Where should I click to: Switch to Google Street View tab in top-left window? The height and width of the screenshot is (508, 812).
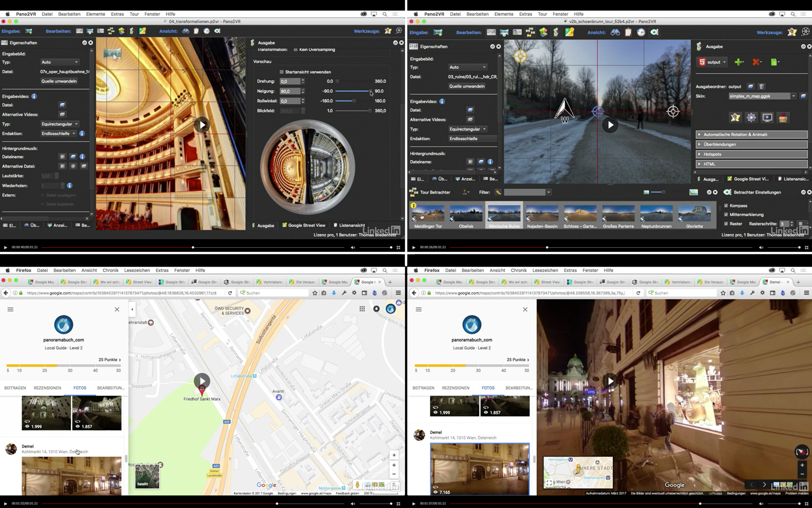click(x=303, y=225)
